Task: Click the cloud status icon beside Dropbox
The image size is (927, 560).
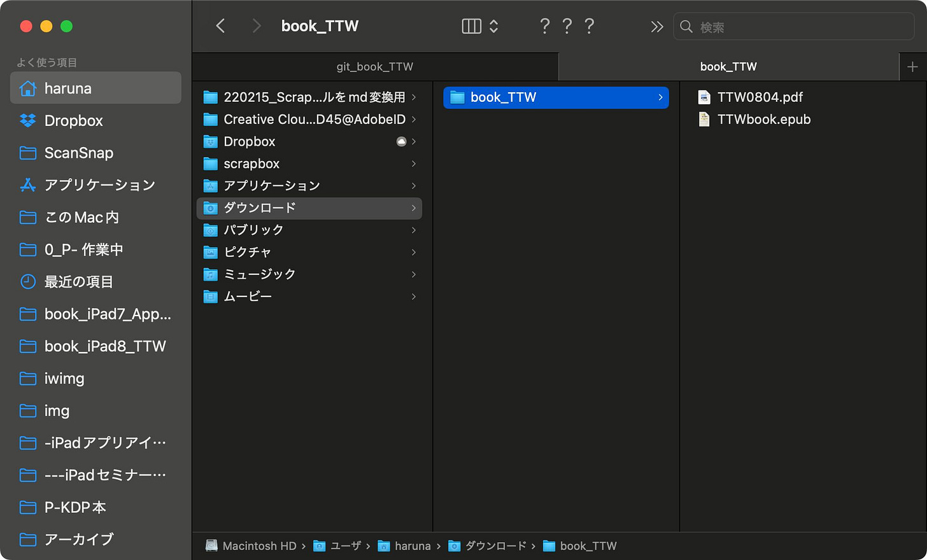Action: pyautogui.click(x=401, y=141)
